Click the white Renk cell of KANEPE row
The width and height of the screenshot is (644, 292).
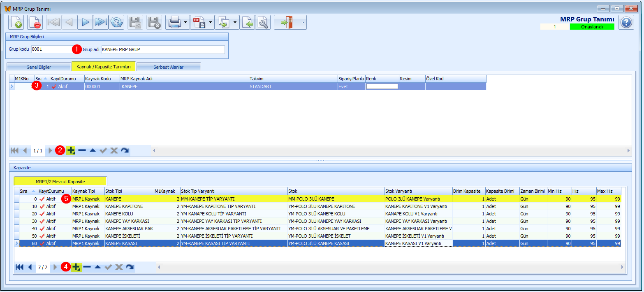(x=382, y=86)
